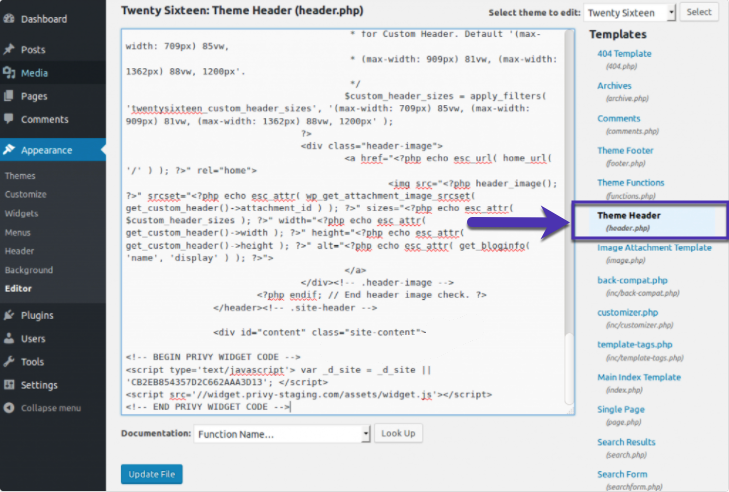Click the 'Templates' heading
The width and height of the screenshot is (729, 492).
pyautogui.click(x=618, y=34)
